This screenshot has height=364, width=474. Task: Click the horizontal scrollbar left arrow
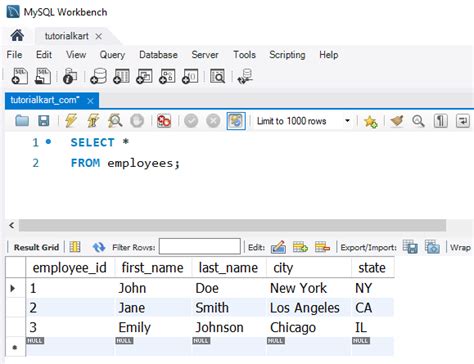[x=12, y=225]
